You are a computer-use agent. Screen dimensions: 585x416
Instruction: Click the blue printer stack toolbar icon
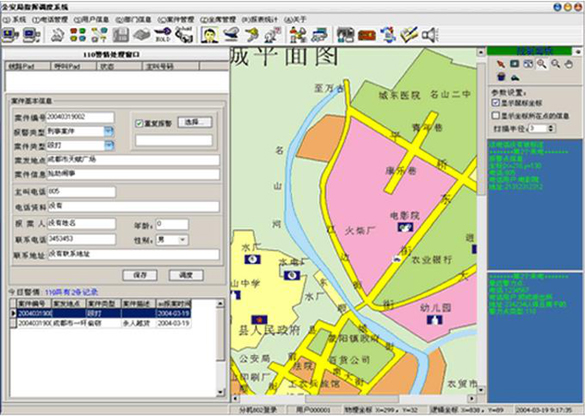point(319,35)
